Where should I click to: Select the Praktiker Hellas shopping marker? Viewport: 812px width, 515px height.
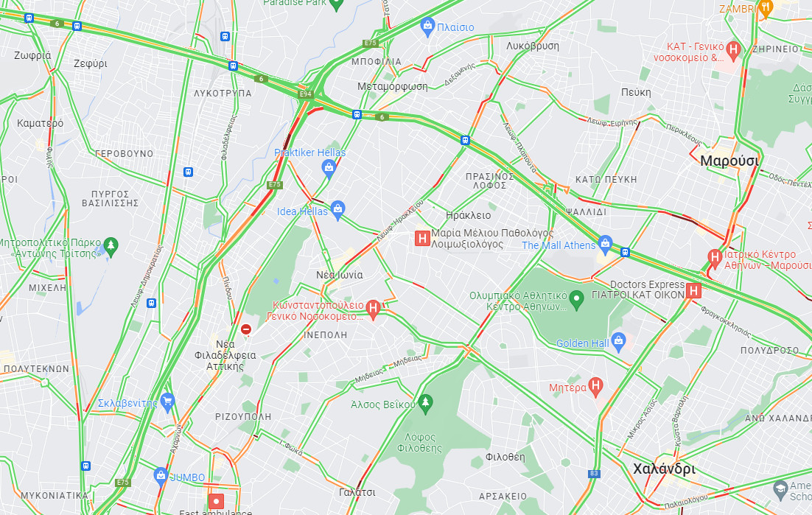(329, 168)
